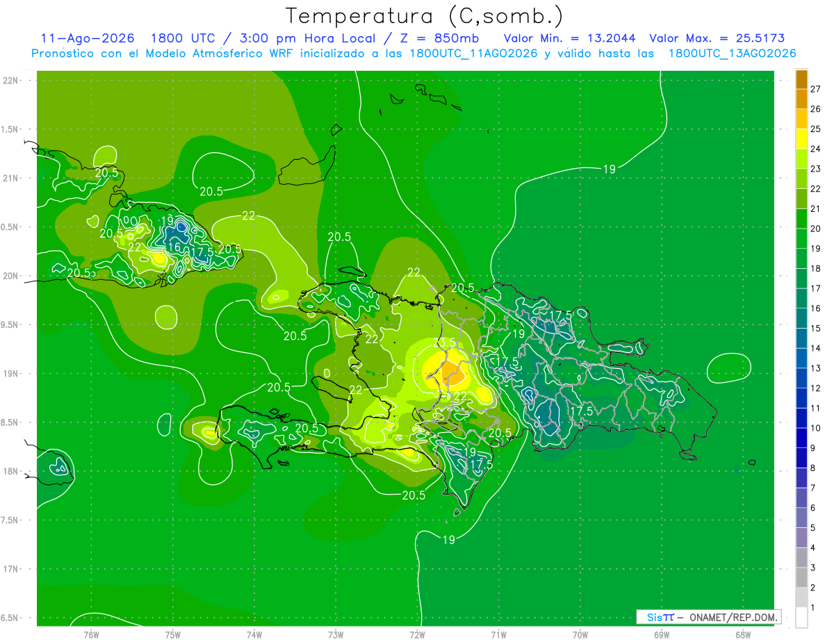Click legend value "16" on color scale
834x644 pixels.
pos(815,308)
